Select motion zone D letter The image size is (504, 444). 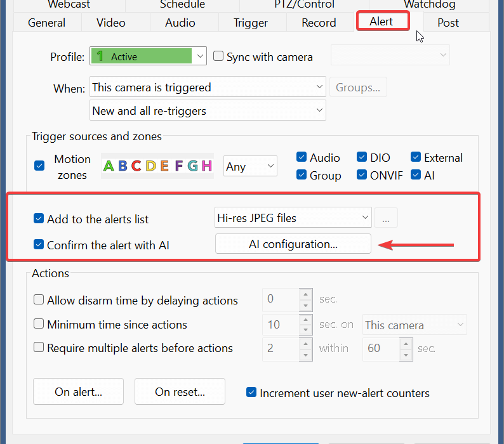click(150, 166)
